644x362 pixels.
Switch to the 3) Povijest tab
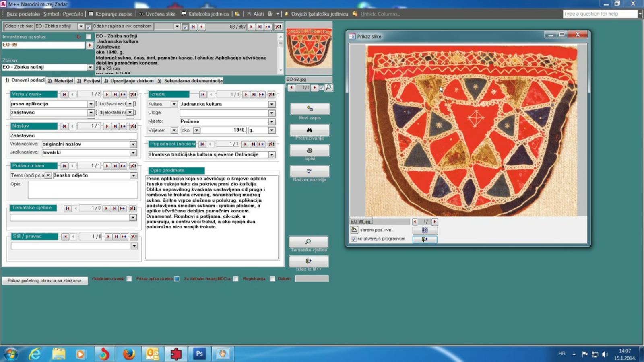coord(89,81)
